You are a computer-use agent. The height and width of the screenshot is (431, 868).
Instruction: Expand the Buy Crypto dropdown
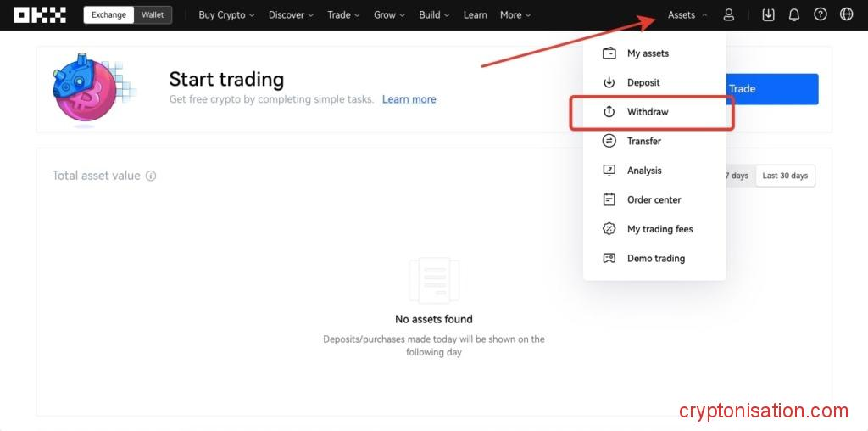coord(226,14)
